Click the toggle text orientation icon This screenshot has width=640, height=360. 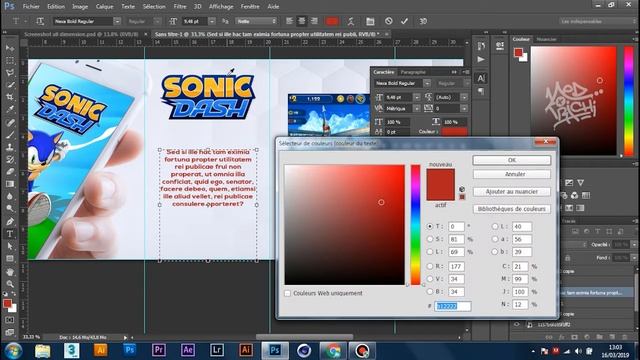(x=40, y=21)
